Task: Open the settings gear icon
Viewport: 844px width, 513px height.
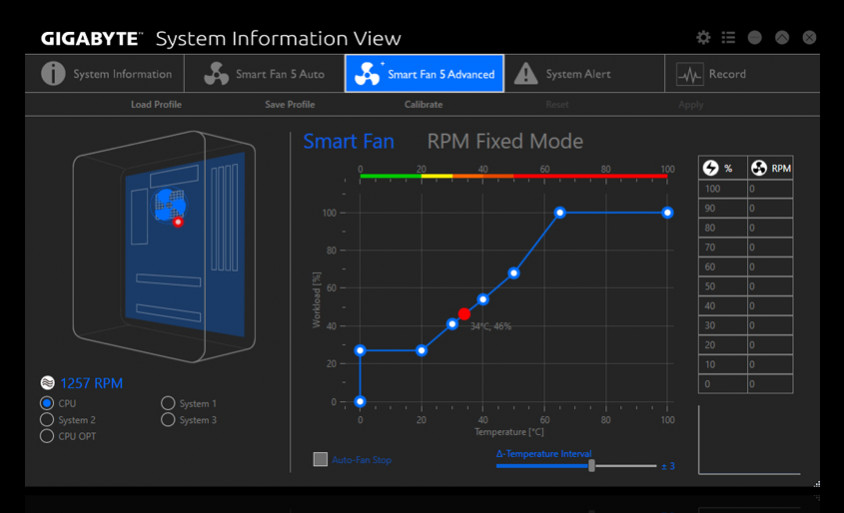Action: point(703,38)
